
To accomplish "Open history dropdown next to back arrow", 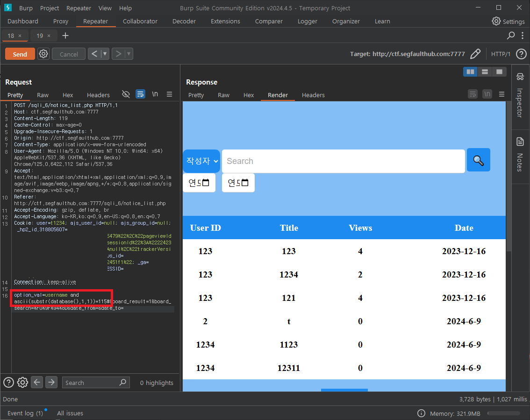I will tap(105, 54).
